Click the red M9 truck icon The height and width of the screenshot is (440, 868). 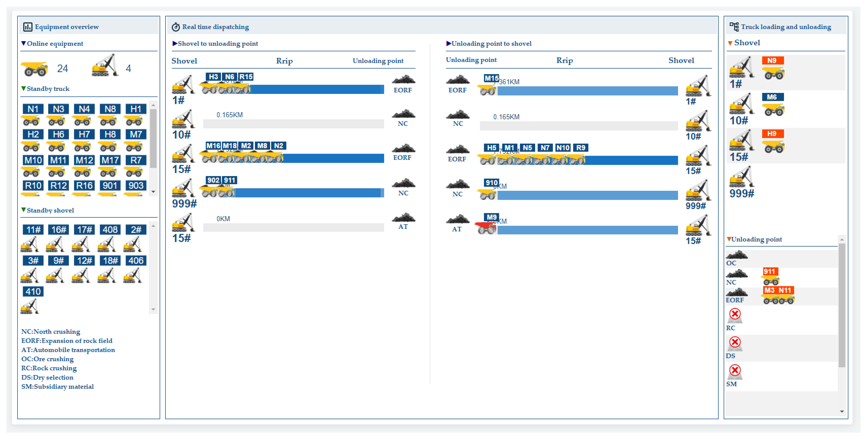point(486,228)
